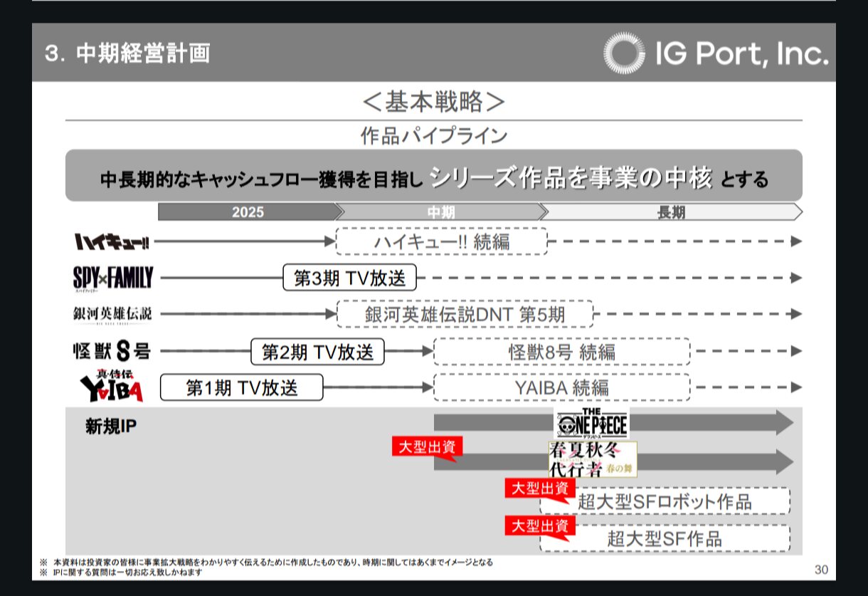The height and width of the screenshot is (596, 868).
Task: Click the 第2期 TV放送 box
Action: point(317,352)
